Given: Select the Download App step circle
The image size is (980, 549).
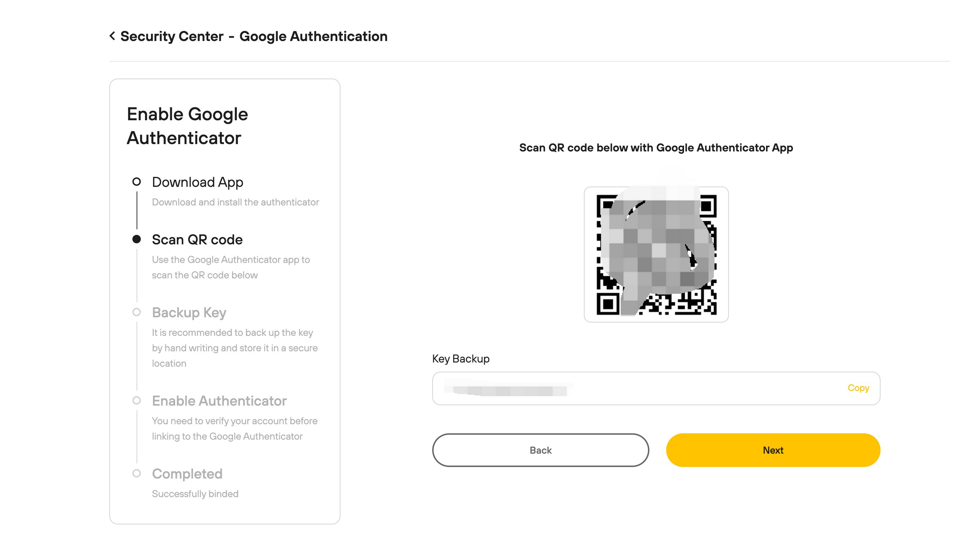Looking at the screenshot, I should 137,182.
